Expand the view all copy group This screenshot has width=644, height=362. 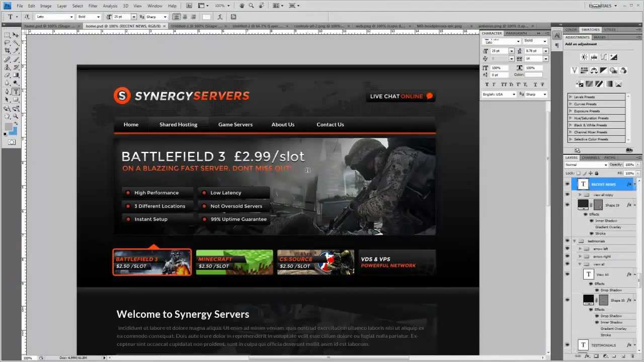point(580,195)
